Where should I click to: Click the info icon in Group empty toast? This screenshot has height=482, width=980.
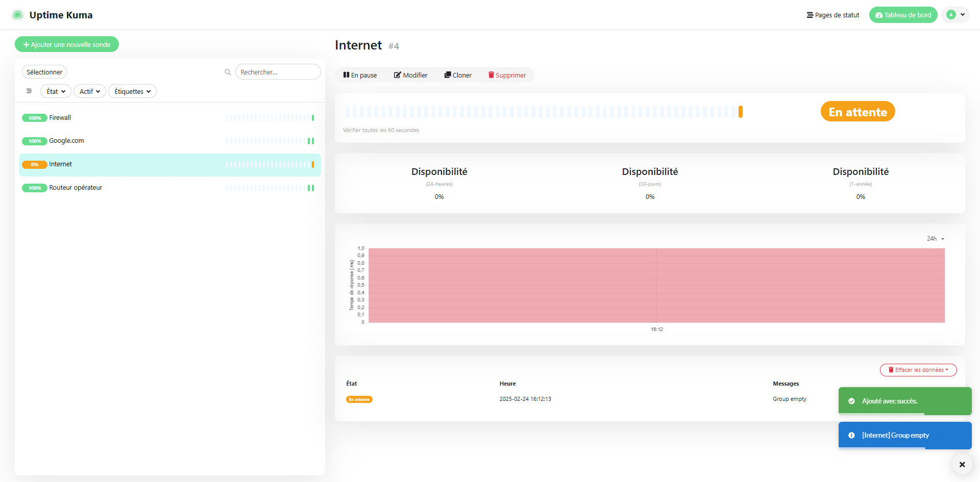pyautogui.click(x=851, y=436)
